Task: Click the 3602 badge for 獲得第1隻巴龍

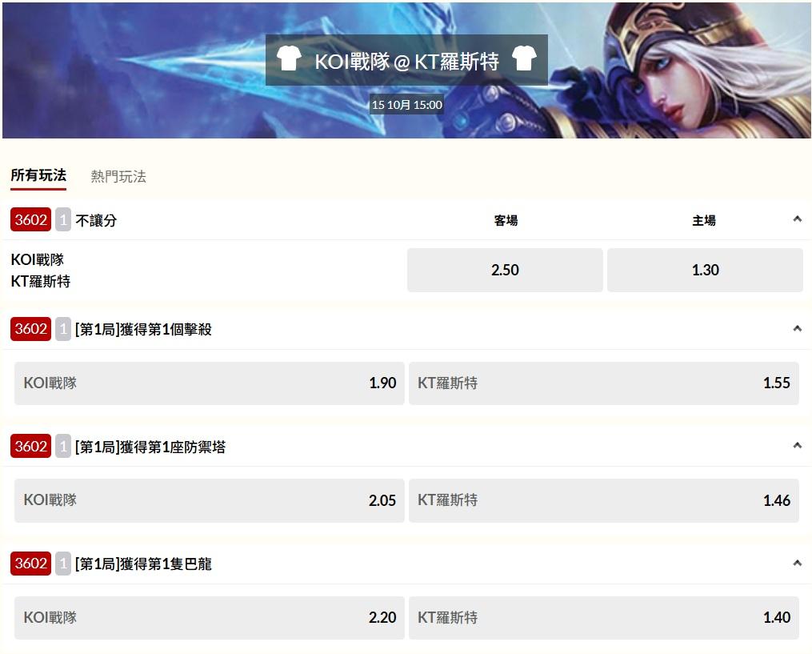Action: 30,564
